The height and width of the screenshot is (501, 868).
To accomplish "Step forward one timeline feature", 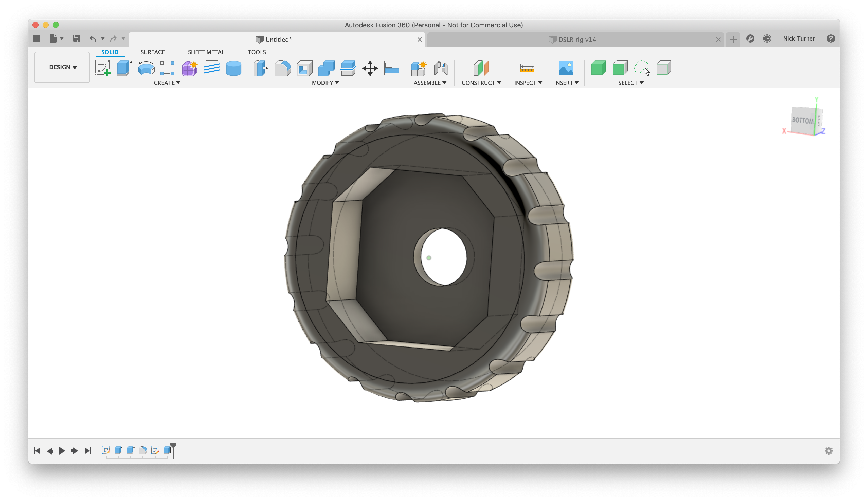I will [75, 451].
